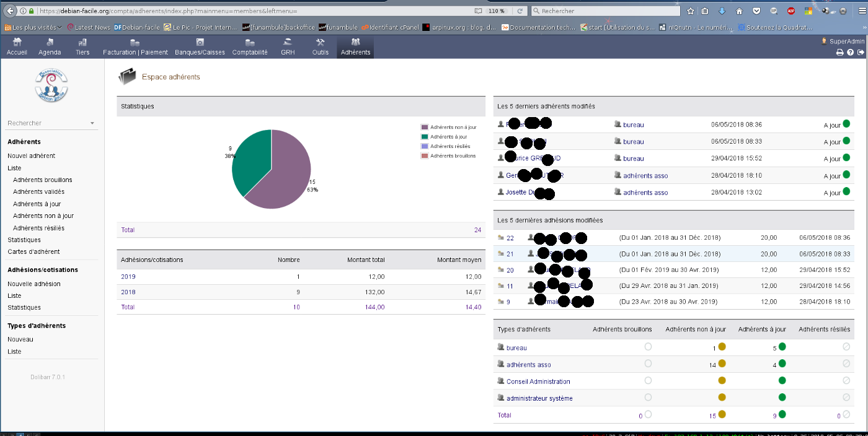Open the Banques/Caisses module

(x=200, y=47)
